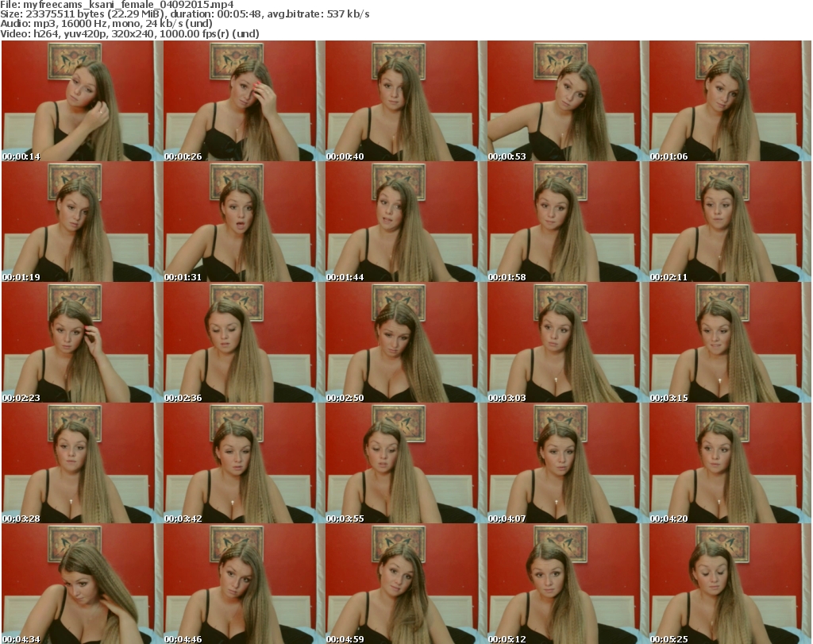Select the thumbnail frame stamped 00:03:55
The image size is (813, 644).
[x=406, y=463]
